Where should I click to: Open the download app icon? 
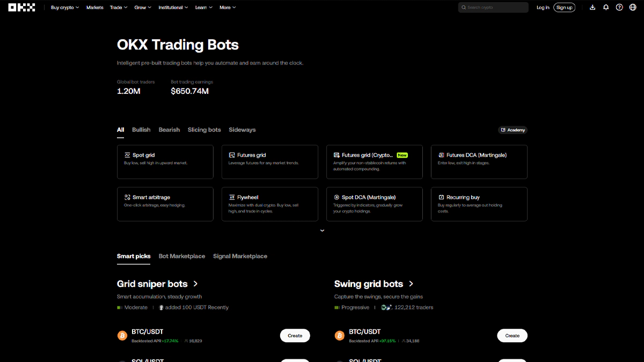tap(592, 8)
